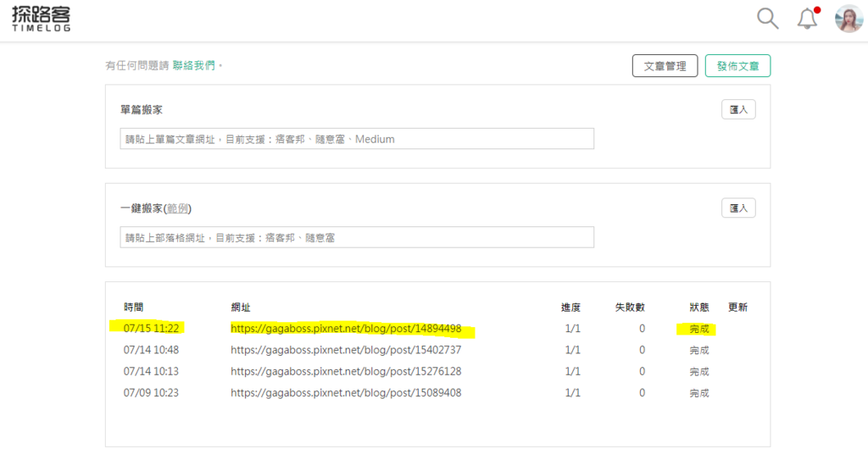Click 匯入 button in 單篇搬家 section
The image size is (868, 460).
[738, 109]
